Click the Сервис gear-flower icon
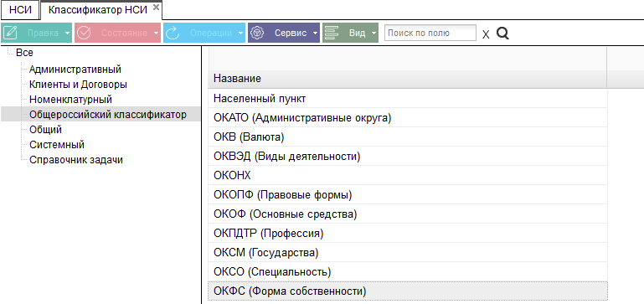 (257, 33)
